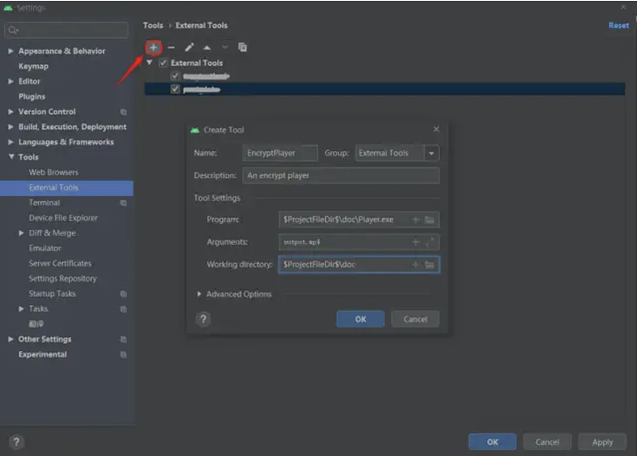Expand Build, Execution, Deployment node
This screenshot has height=456, width=637.
point(11,127)
